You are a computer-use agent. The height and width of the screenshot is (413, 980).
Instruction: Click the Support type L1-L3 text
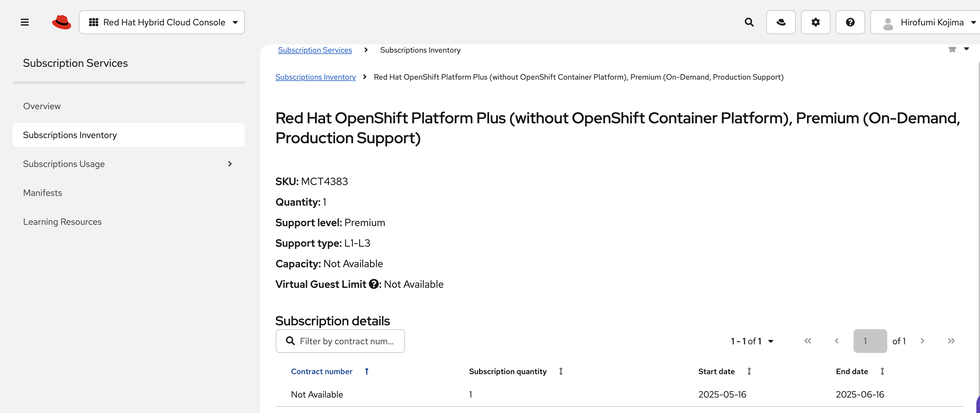click(x=322, y=243)
